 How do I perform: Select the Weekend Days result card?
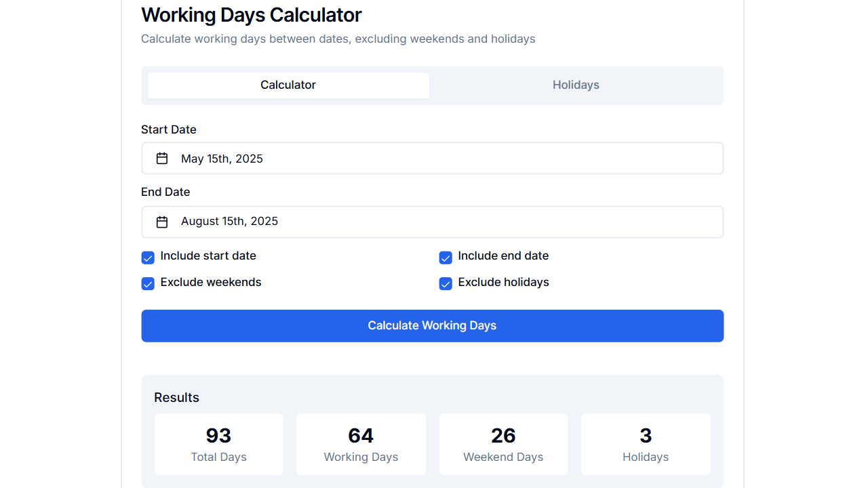(x=503, y=444)
